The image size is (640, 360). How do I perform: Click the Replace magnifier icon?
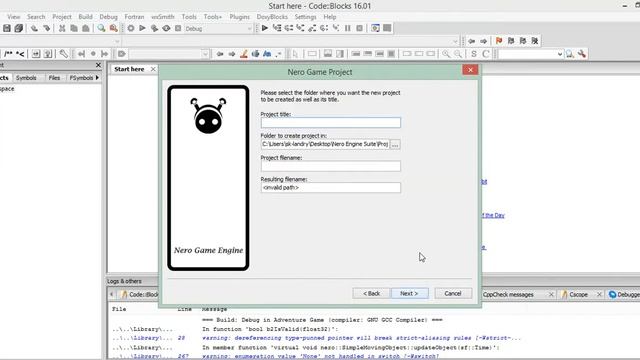113,28
